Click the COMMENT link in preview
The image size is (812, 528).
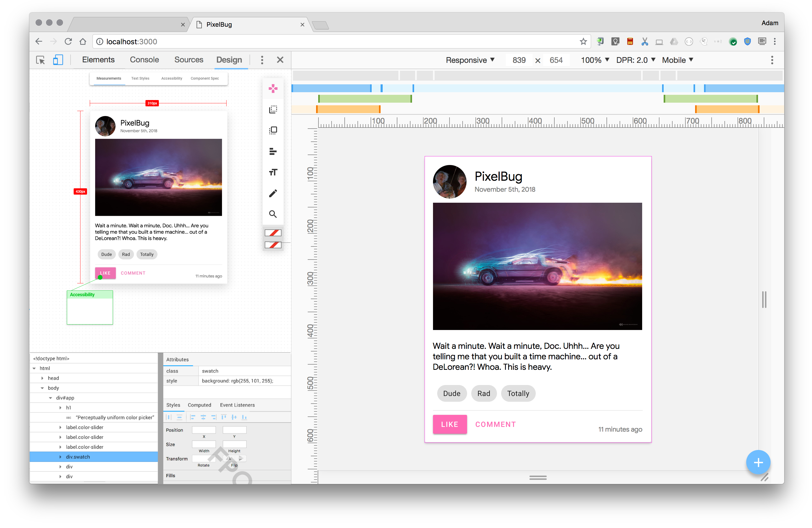495,424
